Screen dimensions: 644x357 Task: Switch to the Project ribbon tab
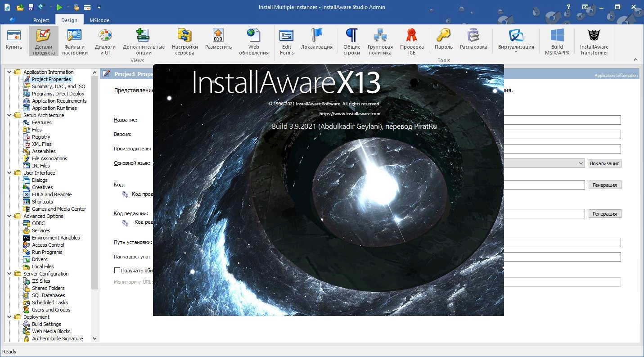pyautogui.click(x=41, y=20)
